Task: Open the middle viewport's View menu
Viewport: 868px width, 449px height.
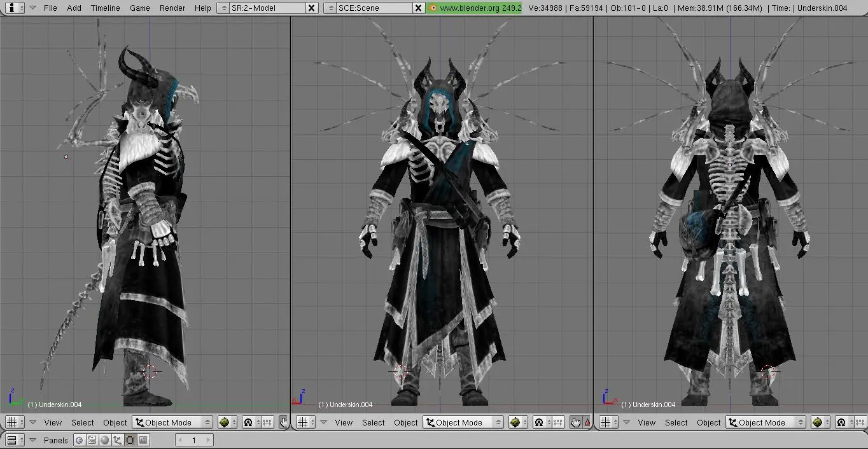Action: click(x=344, y=422)
